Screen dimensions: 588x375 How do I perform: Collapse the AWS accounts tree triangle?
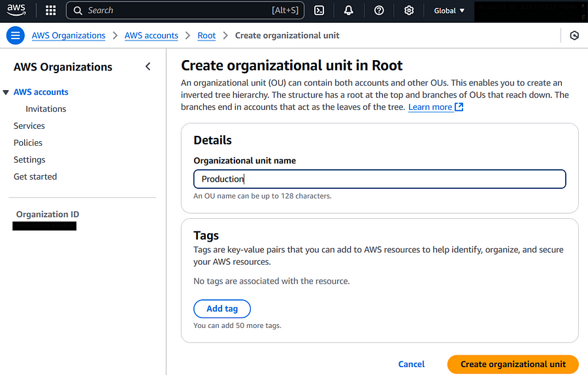click(x=6, y=92)
